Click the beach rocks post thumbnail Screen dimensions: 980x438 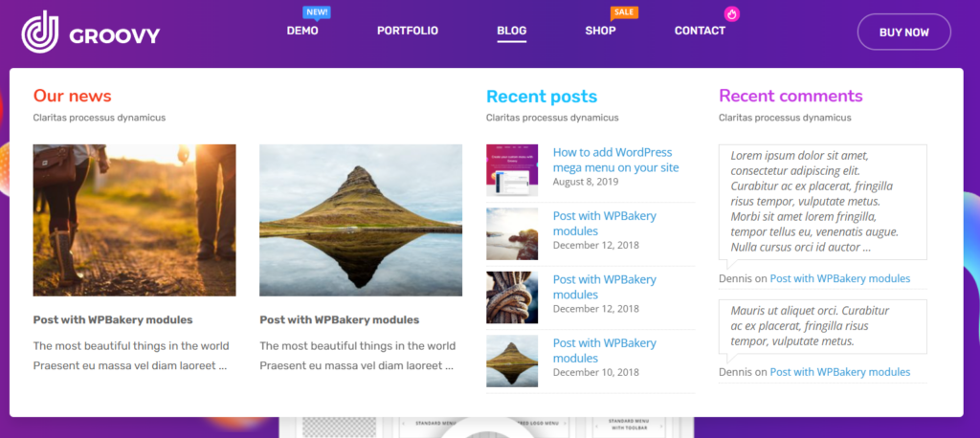tap(512, 233)
